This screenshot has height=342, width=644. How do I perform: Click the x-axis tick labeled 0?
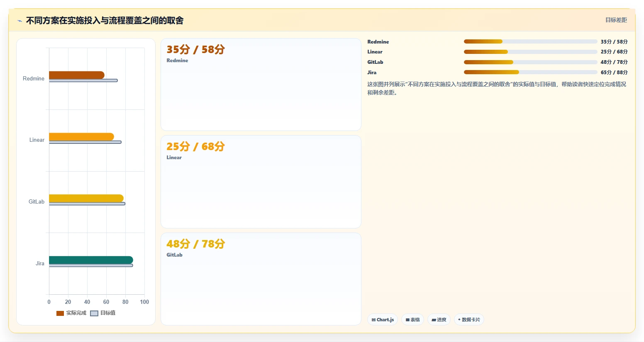tap(49, 302)
